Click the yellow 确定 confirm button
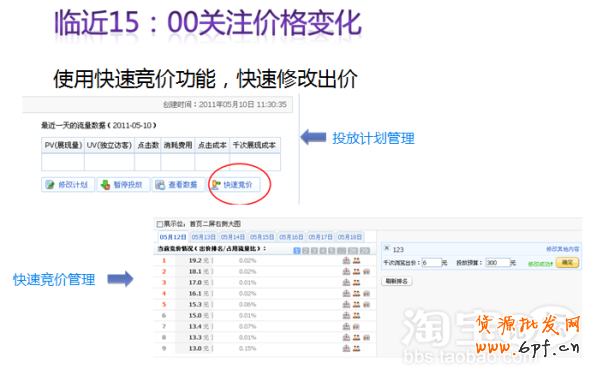Viewport: 590px width, 369px height. [567, 263]
